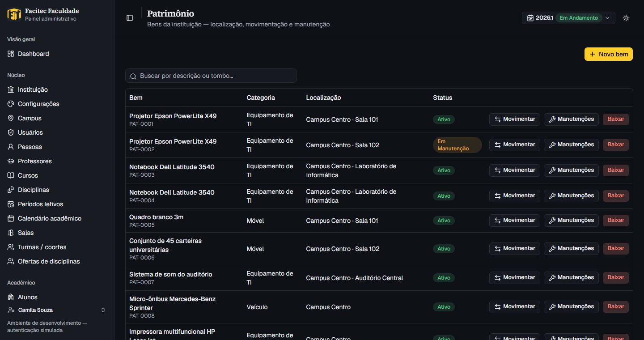
Task: Click the Ativo badge on PAT-0001 row
Action: coord(444,119)
